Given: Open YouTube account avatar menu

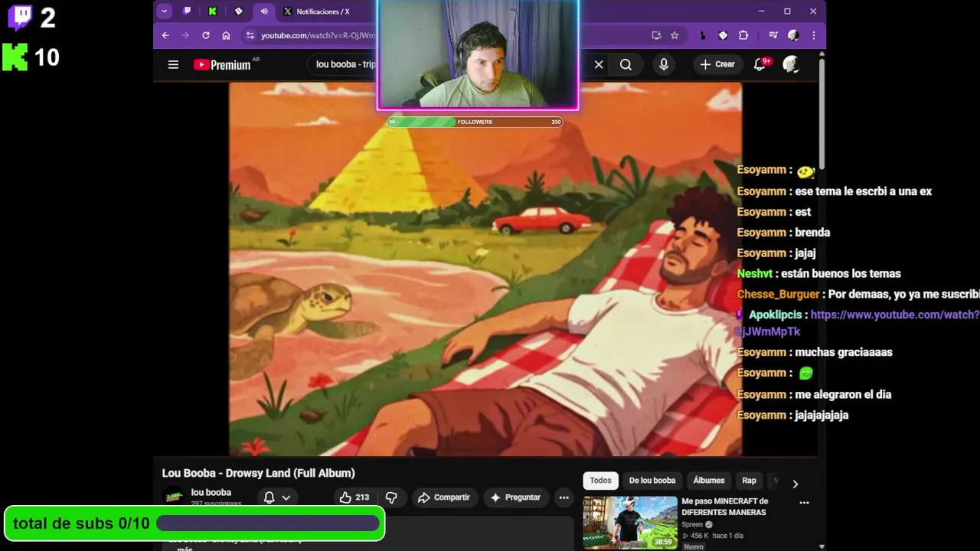Looking at the screenshot, I should [791, 64].
